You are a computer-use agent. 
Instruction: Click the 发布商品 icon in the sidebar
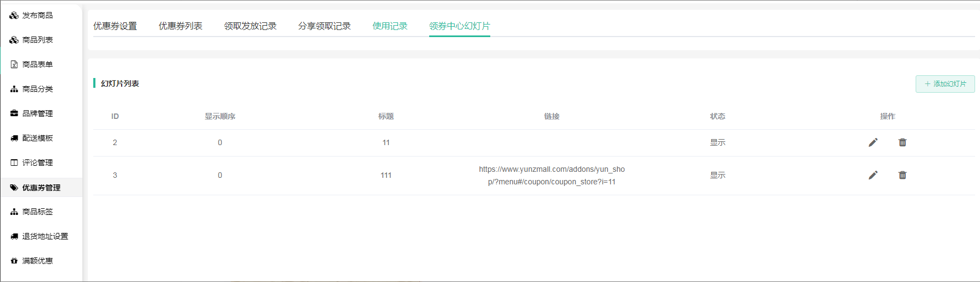tap(14, 15)
